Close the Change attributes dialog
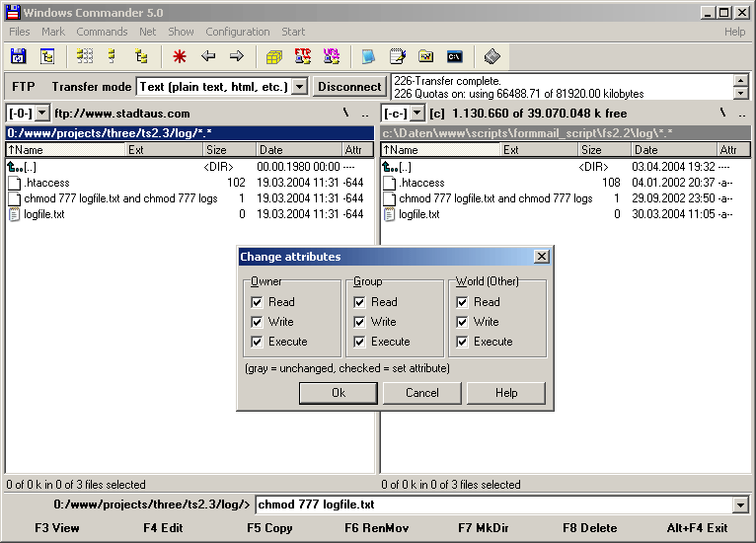This screenshot has height=543, width=756. pyautogui.click(x=542, y=257)
